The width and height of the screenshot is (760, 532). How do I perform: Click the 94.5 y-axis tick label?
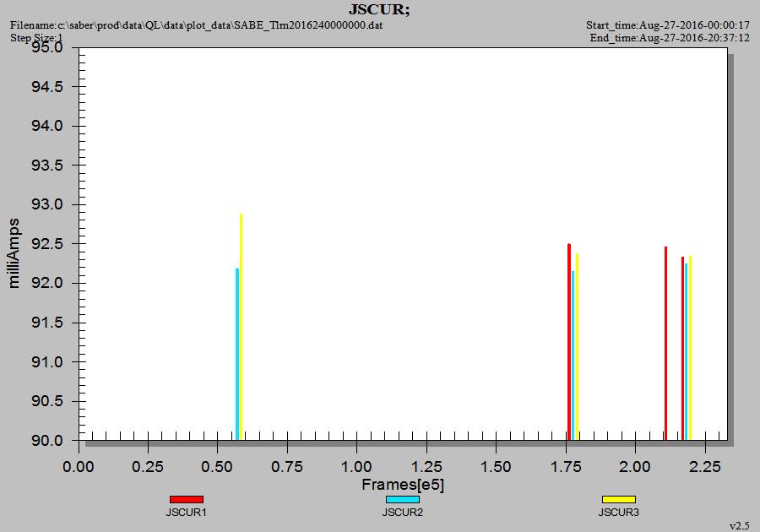tap(47, 87)
